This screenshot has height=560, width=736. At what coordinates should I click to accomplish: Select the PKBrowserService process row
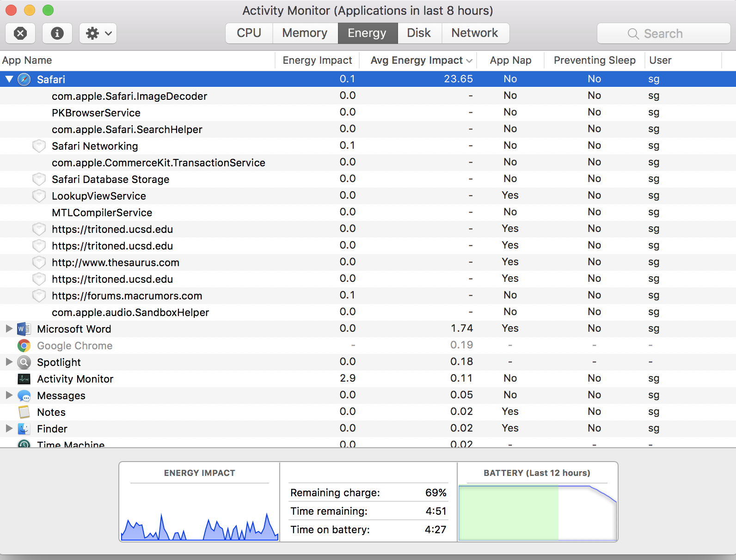368,113
